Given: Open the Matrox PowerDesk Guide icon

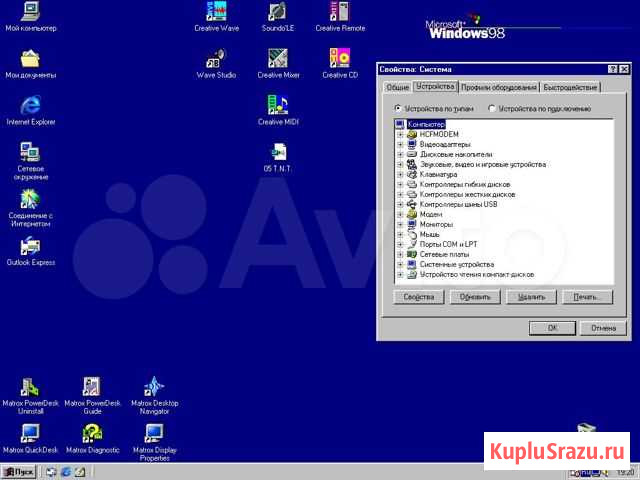Looking at the screenshot, I should point(92,395).
